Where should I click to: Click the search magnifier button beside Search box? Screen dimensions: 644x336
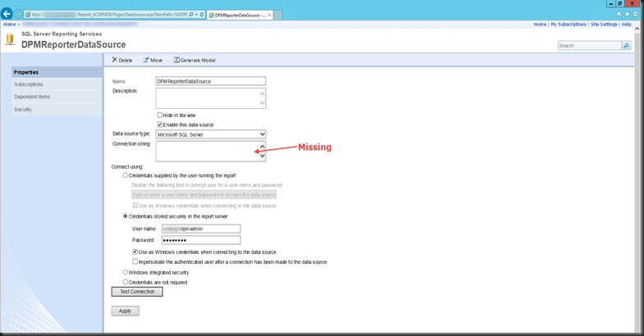click(626, 46)
